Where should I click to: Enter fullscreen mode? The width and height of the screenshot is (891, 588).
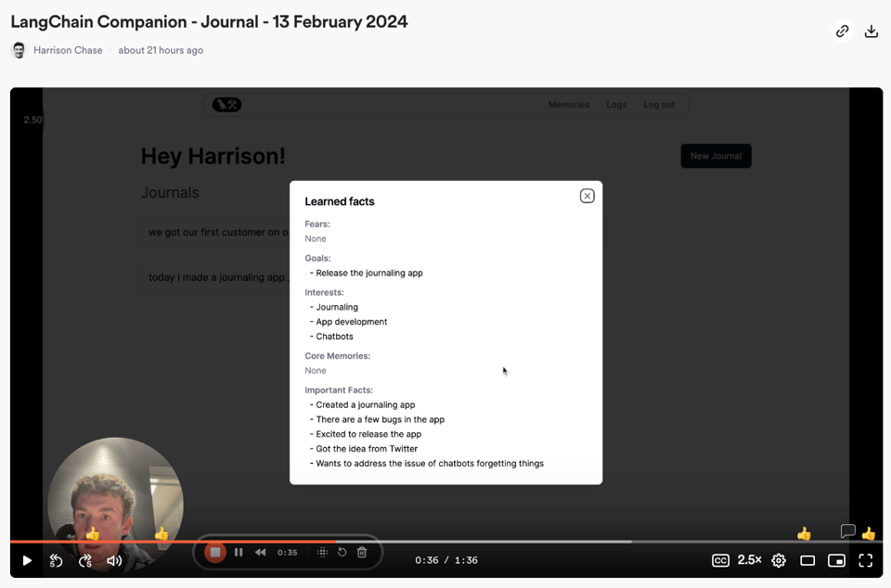click(865, 560)
